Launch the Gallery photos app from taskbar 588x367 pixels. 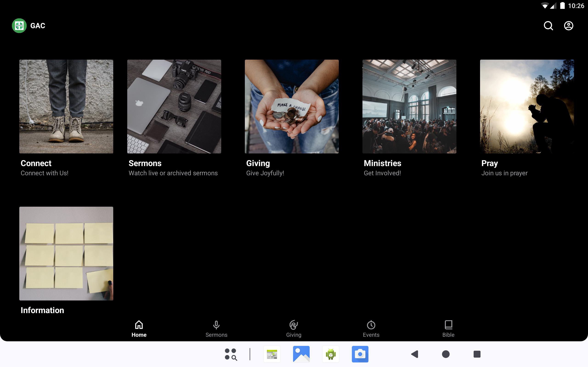301,354
